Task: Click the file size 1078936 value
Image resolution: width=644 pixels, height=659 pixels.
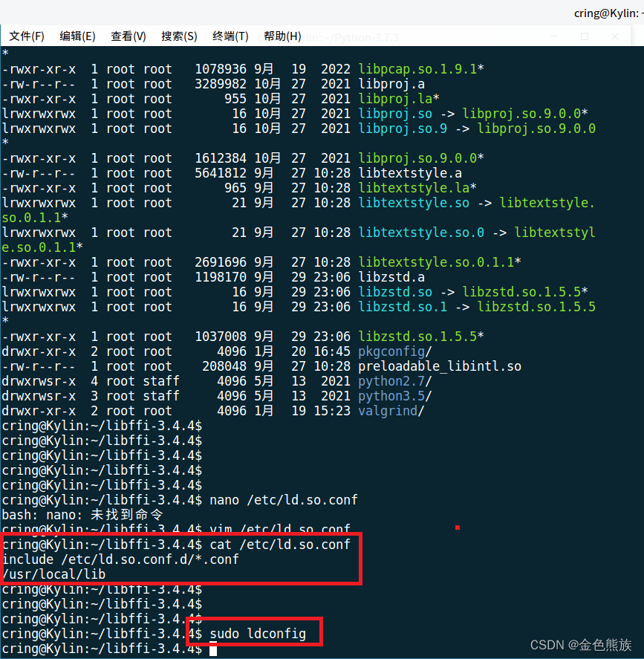Action: point(221,69)
